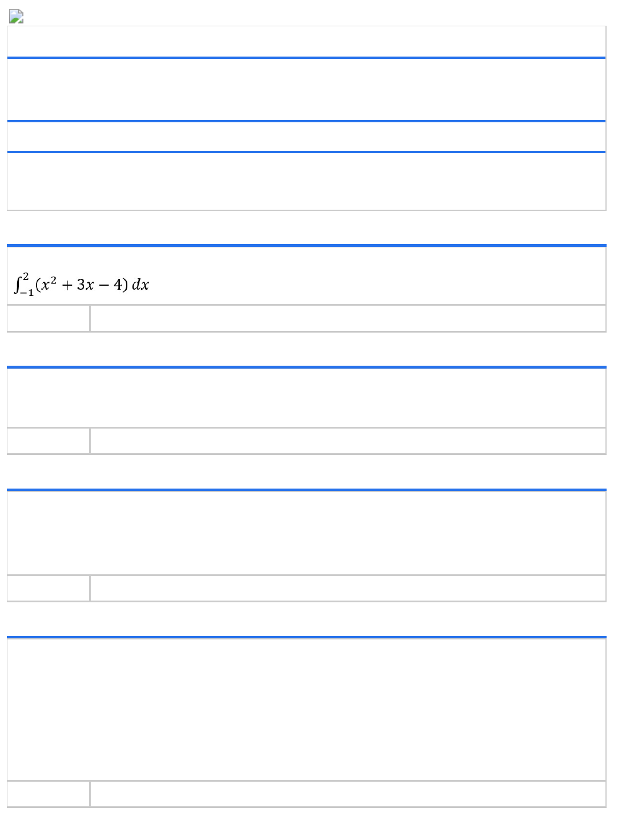Screen dimensions: 634x840
Task: Select the small label cell of third question
Action: (x=49, y=588)
